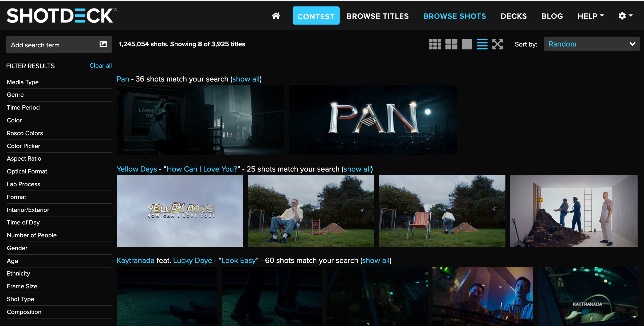
Task: Click the Kaytranada artist link
Action: (135, 260)
